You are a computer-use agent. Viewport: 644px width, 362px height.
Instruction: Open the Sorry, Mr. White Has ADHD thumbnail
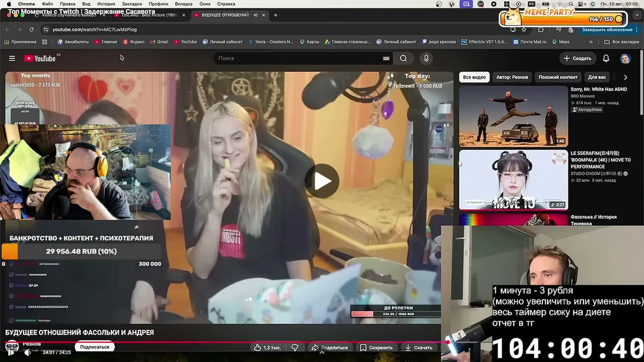(x=513, y=116)
